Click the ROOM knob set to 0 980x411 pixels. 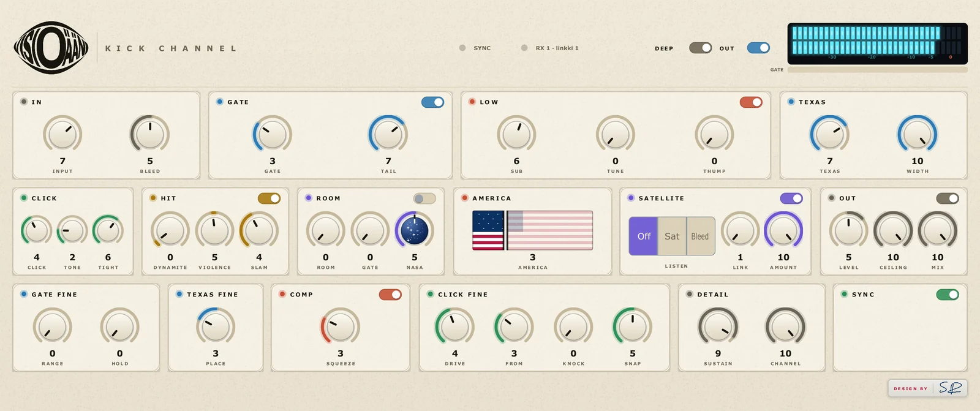[x=326, y=231]
